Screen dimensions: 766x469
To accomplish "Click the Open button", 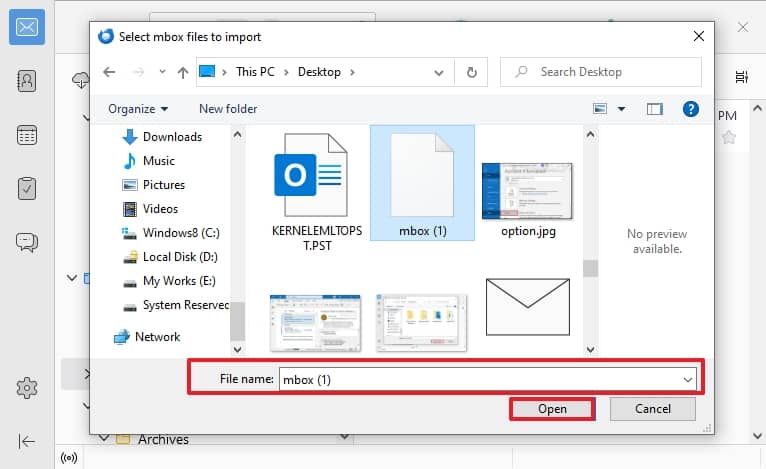I will [x=553, y=409].
